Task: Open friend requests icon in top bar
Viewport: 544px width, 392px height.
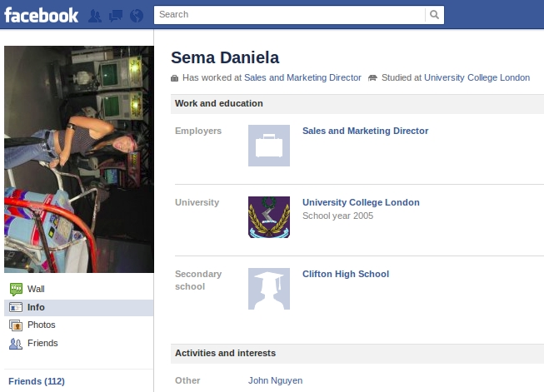Action: pos(95,16)
